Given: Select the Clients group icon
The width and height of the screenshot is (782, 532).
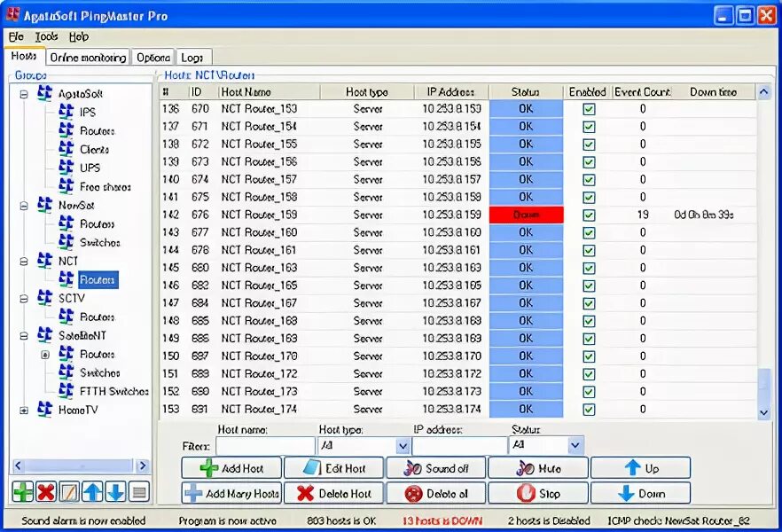Looking at the screenshot, I should pyautogui.click(x=66, y=149).
